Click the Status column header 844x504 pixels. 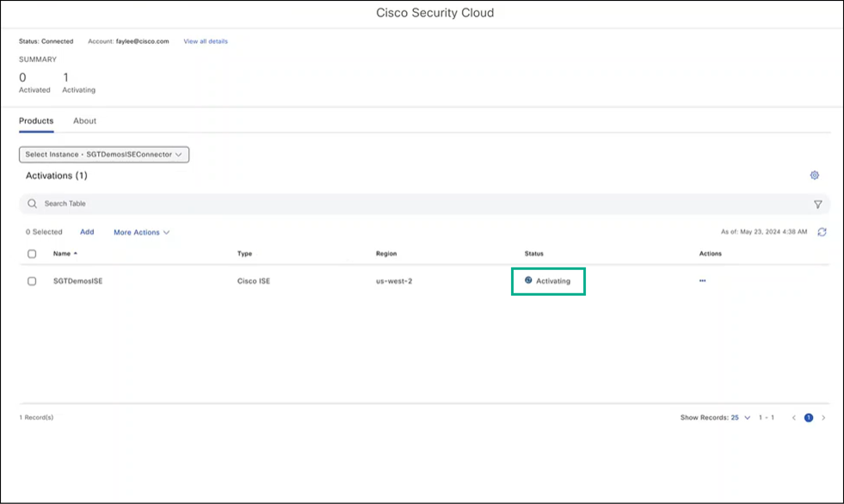point(534,254)
